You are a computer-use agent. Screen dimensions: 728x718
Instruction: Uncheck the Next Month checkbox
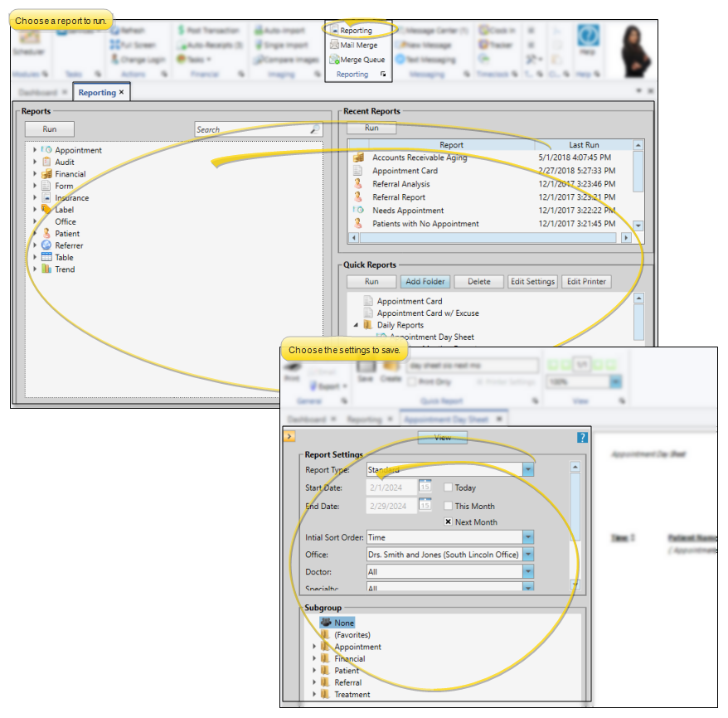[x=449, y=522]
